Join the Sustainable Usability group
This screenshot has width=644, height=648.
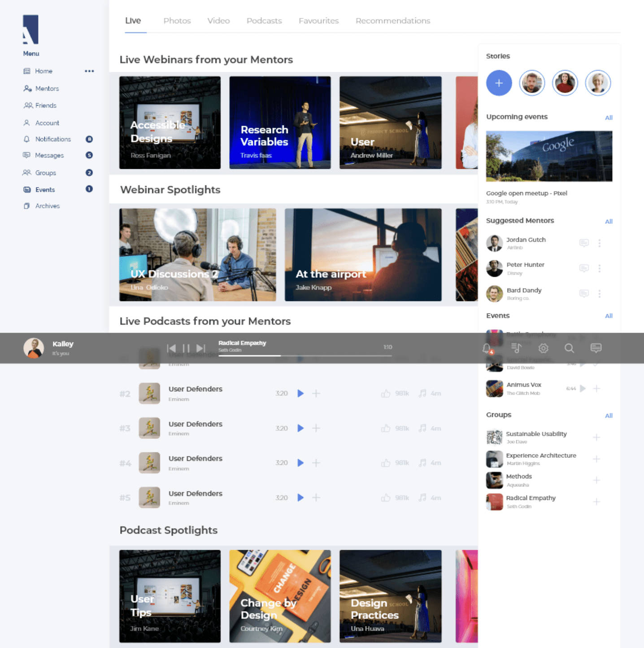point(596,437)
